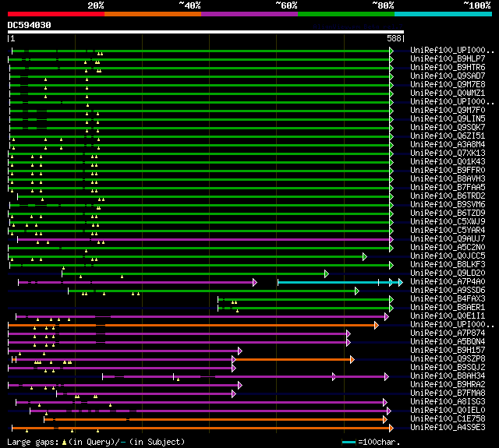Viewport: 499px width, 448px height.
Task: Click the purple arrowhead of A7P4A0's first segment
Action: (x=255, y=282)
